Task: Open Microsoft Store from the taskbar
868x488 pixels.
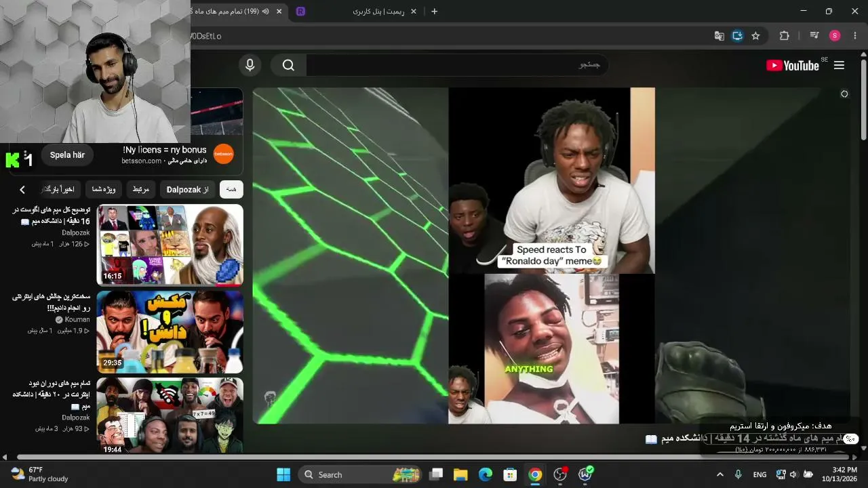Action: click(x=511, y=474)
